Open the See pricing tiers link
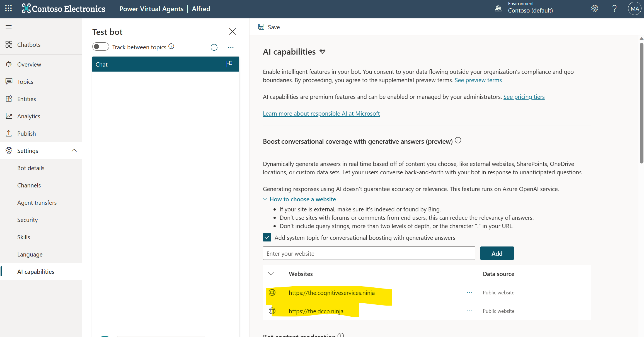Image resolution: width=644 pixels, height=337 pixels. pos(524,97)
